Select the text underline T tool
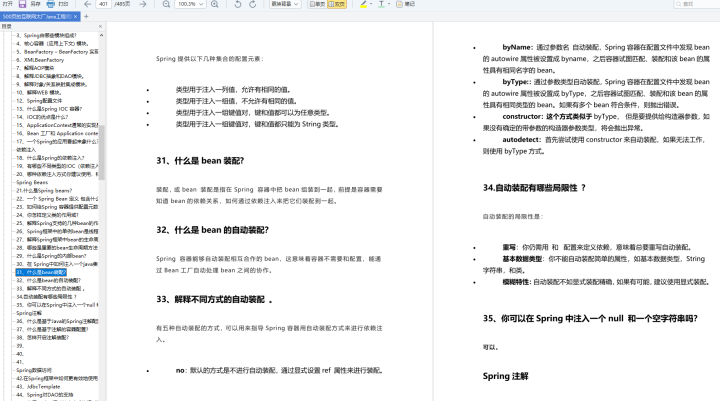The height and width of the screenshot is (401, 720). click(381, 4)
